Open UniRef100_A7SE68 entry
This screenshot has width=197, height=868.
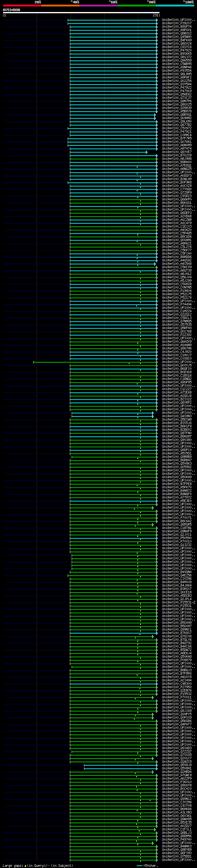(x=176, y=393)
